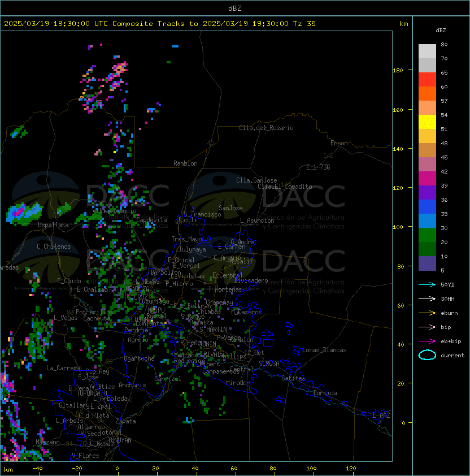
Task: Click the 'current' legend label
Action: [x=452, y=356]
